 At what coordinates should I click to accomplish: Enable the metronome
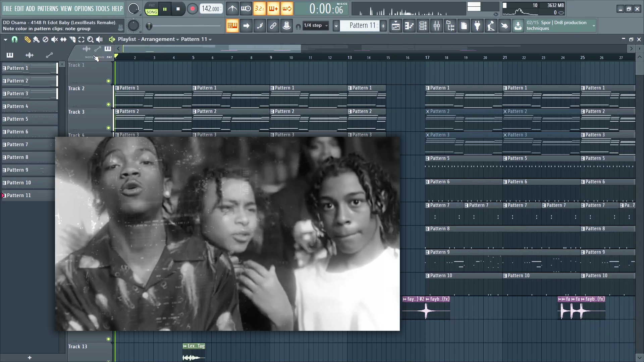click(232, 9)
